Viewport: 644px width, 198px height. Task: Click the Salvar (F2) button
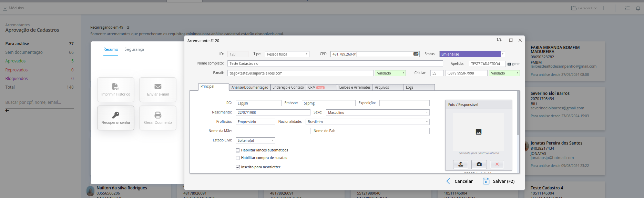tap(499, 181)
